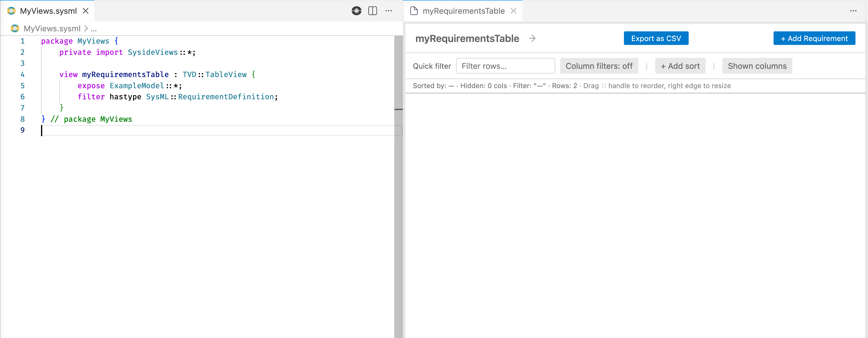Click 'myRequirementsTable' identifier in code line 4
This screenshot has height=338, width=868.
(x=125, y=74)
